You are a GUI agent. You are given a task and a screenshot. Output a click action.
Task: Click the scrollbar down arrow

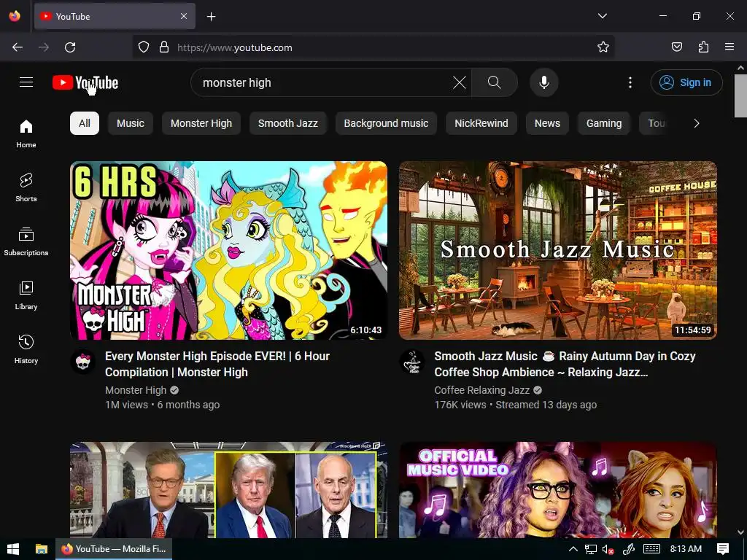pyautogui.click(x=740, y=532)
